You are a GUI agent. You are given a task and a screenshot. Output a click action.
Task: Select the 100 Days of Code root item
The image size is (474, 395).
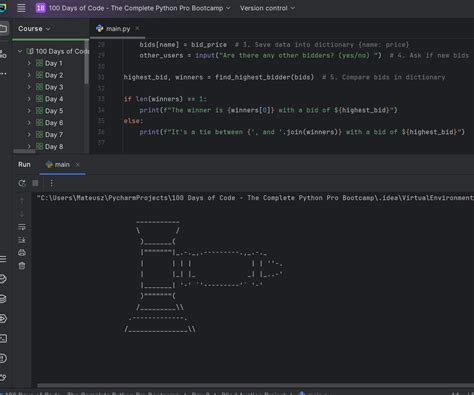point(62,51)
